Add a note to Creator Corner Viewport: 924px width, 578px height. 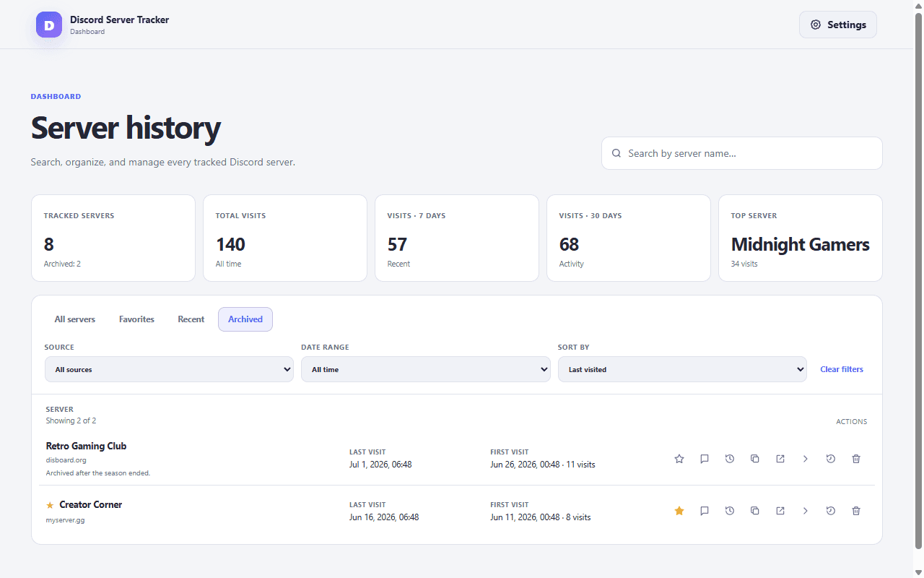[705, 511]
